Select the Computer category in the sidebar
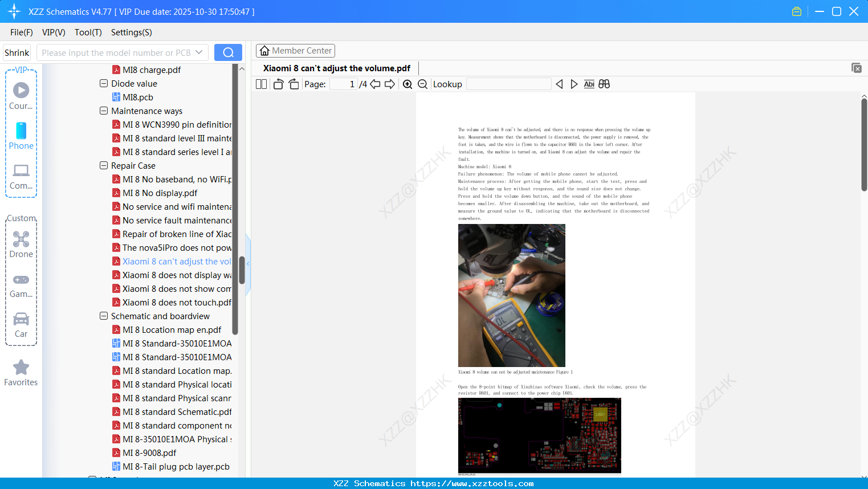The image size is (868, 489). 21,177
